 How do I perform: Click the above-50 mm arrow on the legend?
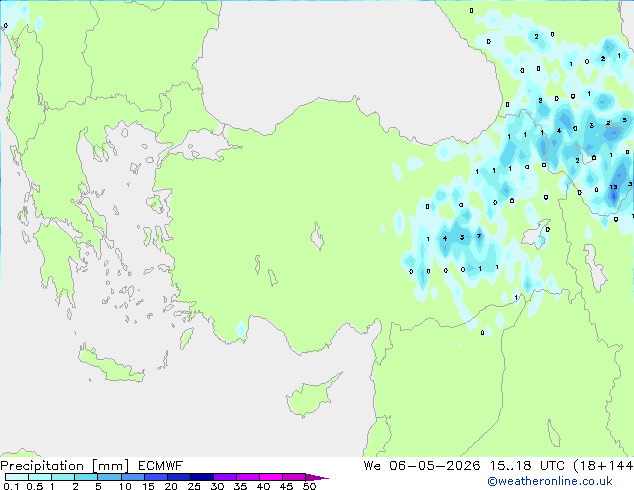click(x=317, y=477)
